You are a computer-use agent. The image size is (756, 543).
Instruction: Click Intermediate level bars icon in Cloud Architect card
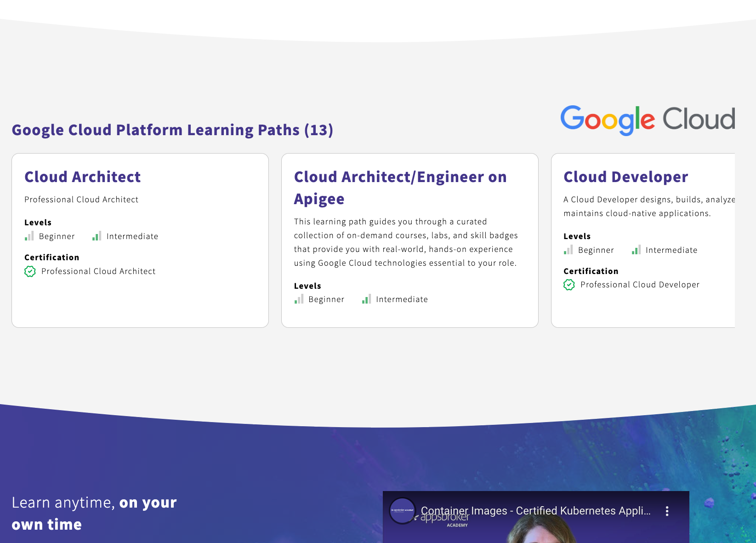(97, 236)
